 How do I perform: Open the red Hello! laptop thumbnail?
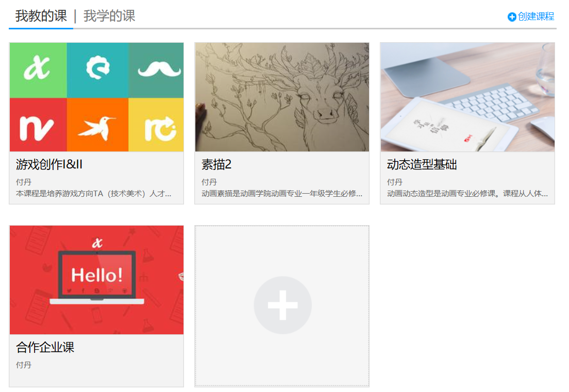click(x=96, y=280)
